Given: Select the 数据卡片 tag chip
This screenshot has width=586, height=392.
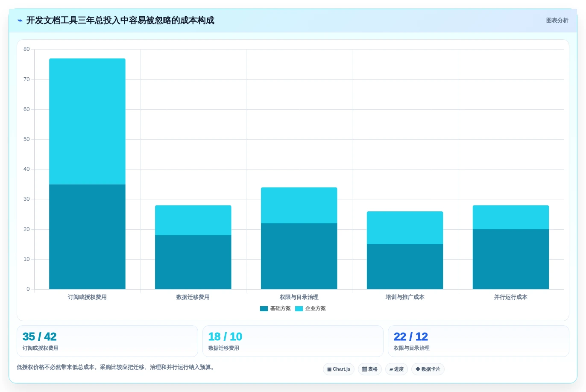Looking at the screenshot, I should pos(428,369).
